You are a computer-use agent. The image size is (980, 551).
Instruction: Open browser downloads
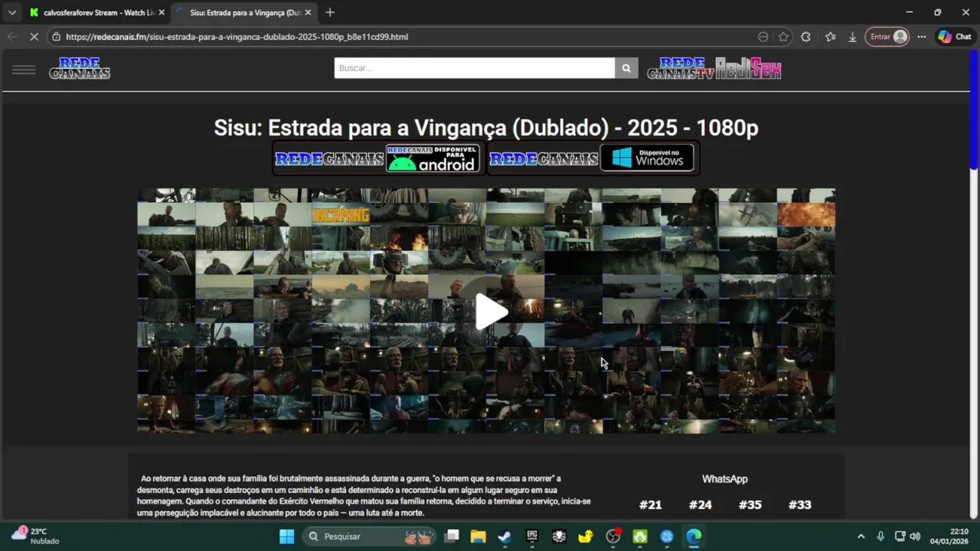(852, 37)
